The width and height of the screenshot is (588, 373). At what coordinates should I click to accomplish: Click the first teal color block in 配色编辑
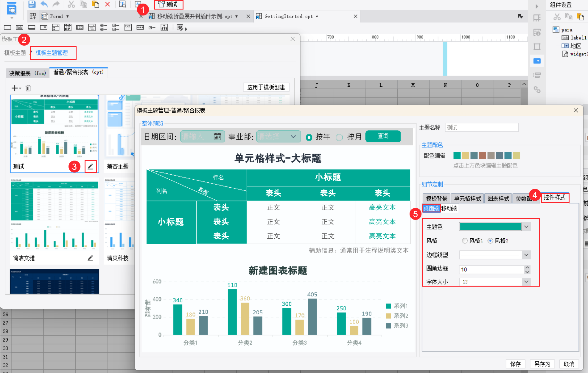pos(457,156)
